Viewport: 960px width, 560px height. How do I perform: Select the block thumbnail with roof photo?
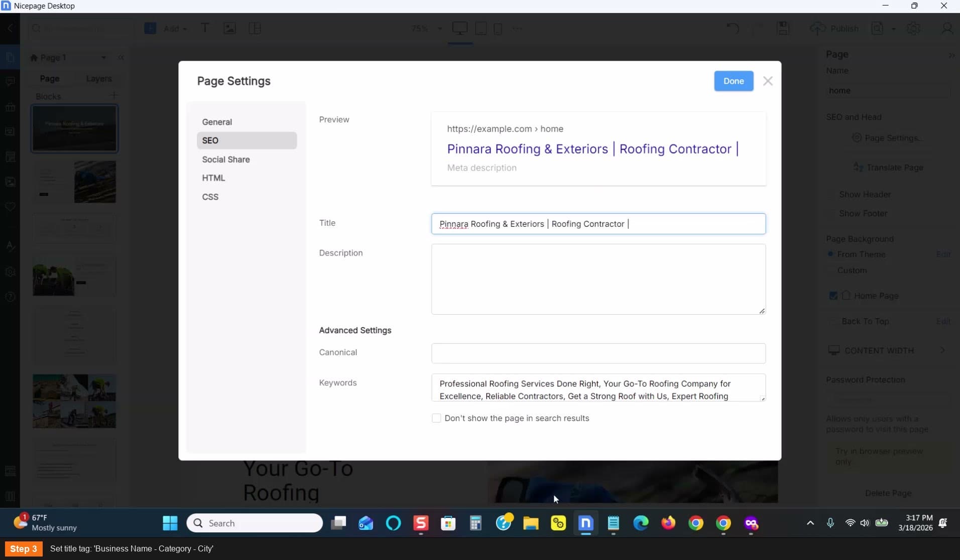coord(74,182)
